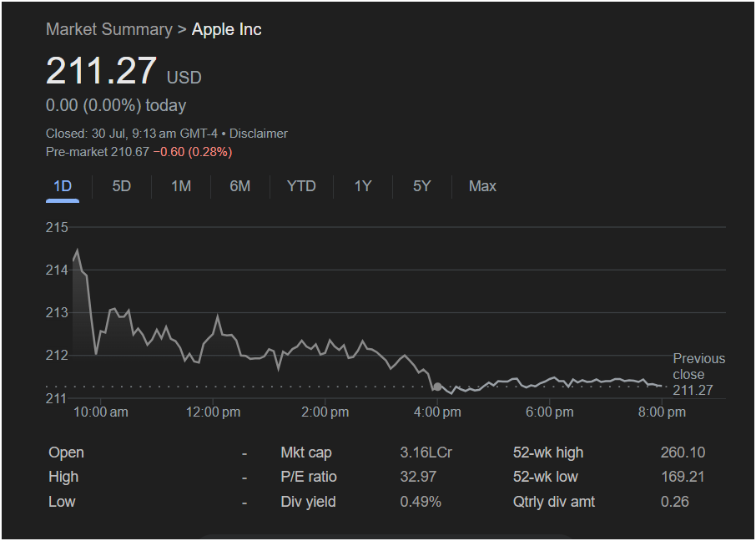
Task: Click the 211 y-axis label
Action: (57, 398)
